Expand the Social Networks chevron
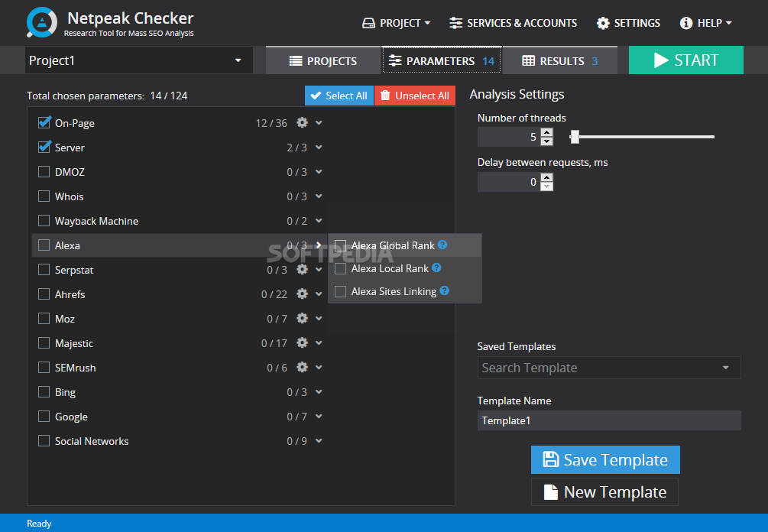 [x=319, y=441]
